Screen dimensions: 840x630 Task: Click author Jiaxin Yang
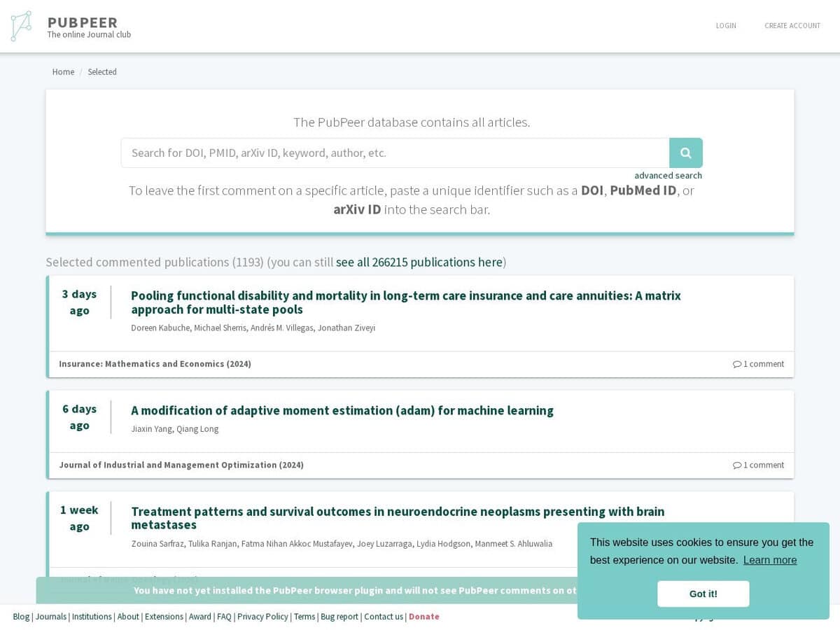click(150, 429)
